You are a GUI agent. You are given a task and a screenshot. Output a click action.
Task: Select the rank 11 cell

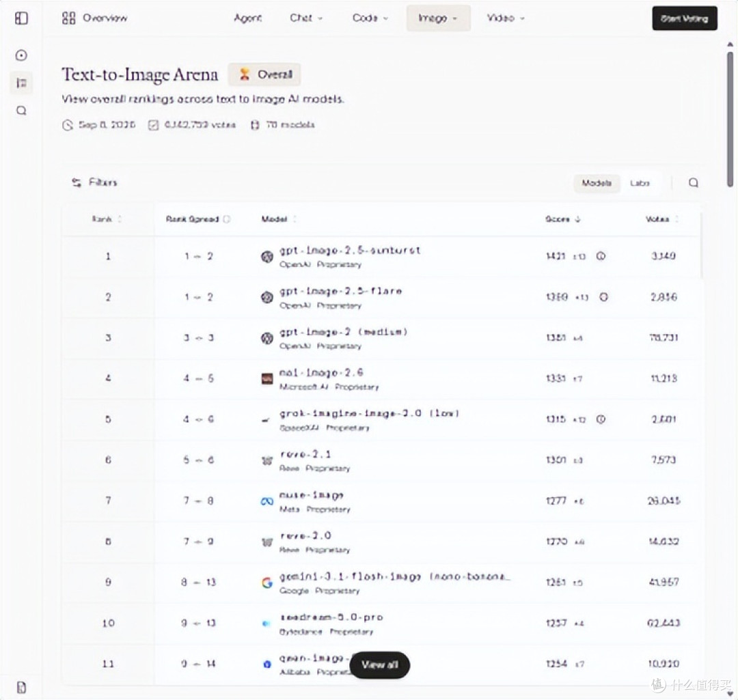click(x=108, y=664)
